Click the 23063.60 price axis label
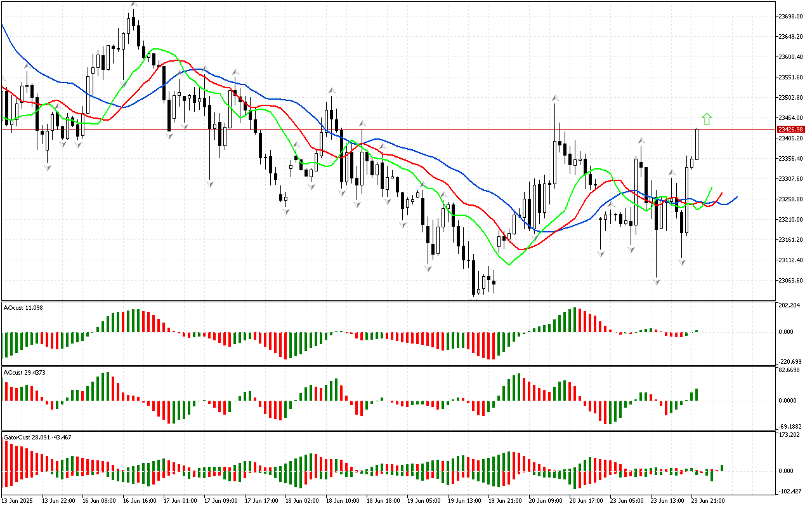This screenshot has width=812, height=508. click(793, 281)
